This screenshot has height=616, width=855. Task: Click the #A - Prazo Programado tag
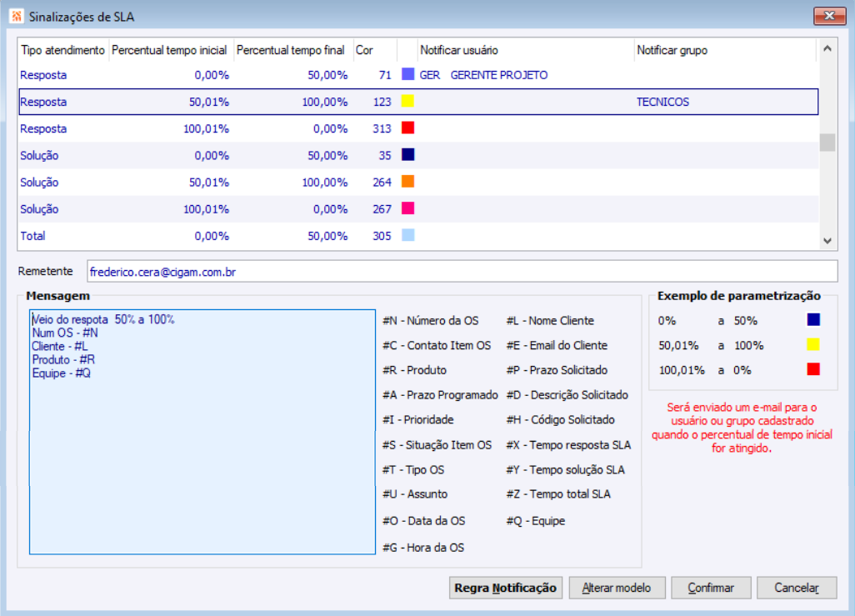click(440, 395)
